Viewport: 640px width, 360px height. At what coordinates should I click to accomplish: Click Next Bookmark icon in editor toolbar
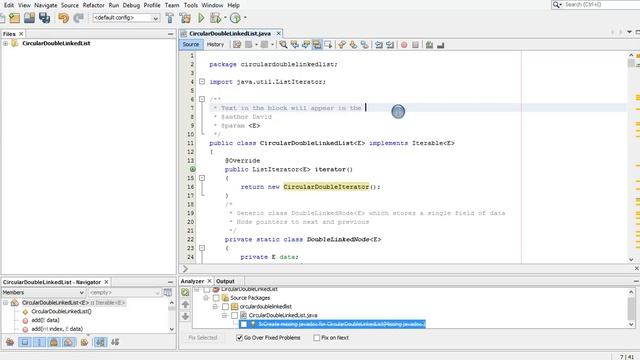353,44
